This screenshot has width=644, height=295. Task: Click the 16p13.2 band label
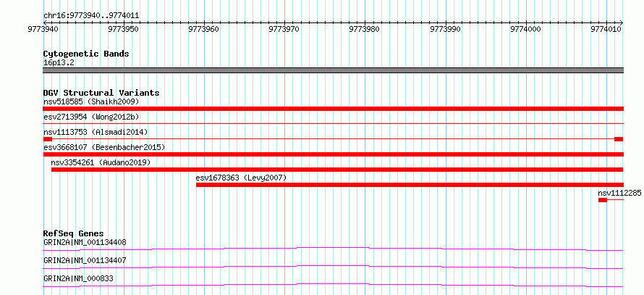click(59, 63)
